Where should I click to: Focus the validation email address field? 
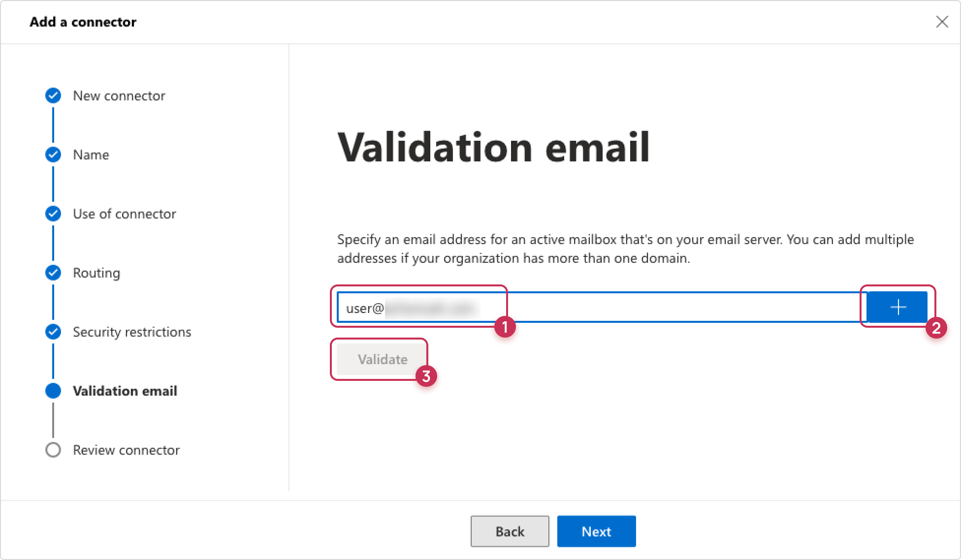tap(602, 308)
